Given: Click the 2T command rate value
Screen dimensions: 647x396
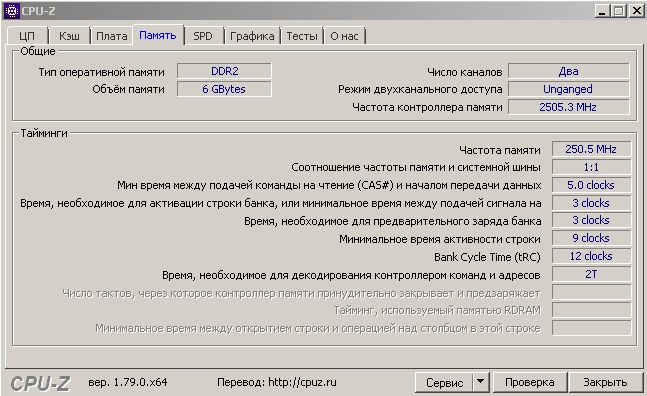Looking at the screenshot, I should [x=592, y=274].
